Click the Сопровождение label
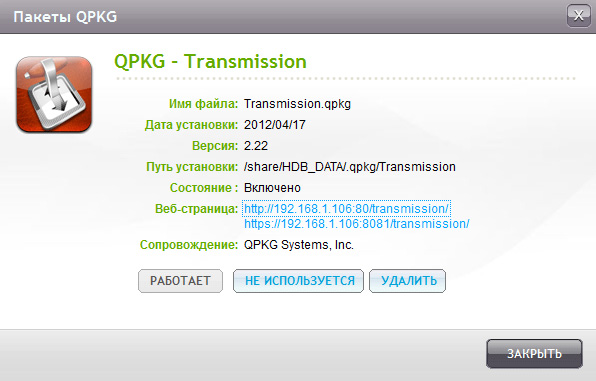 tap(189, 244)
